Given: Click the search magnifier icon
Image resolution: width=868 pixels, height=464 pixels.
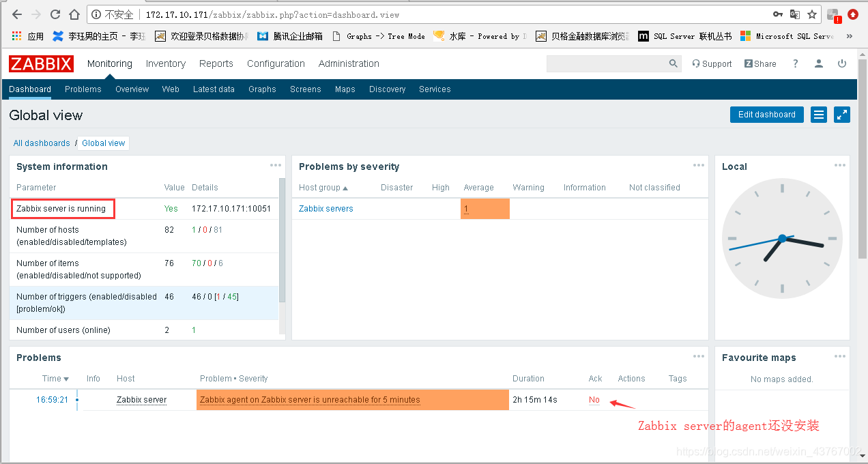Looking at the screenshot, I should coord(674,63).
